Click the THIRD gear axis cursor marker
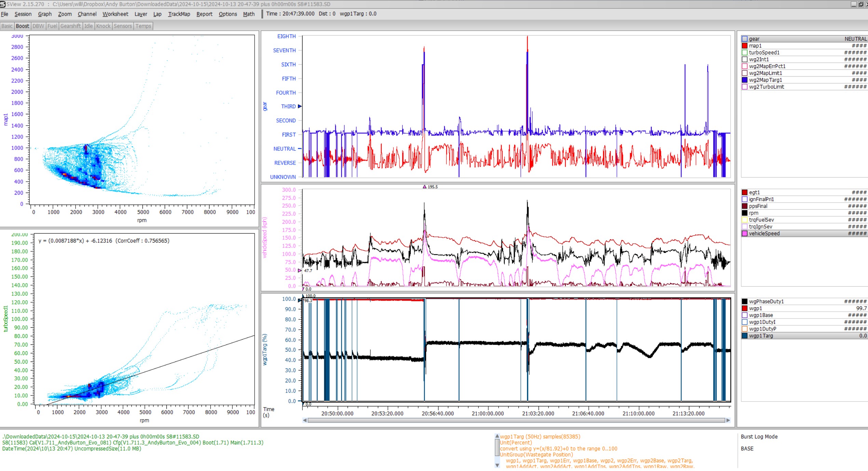 [x=300, y=106]
